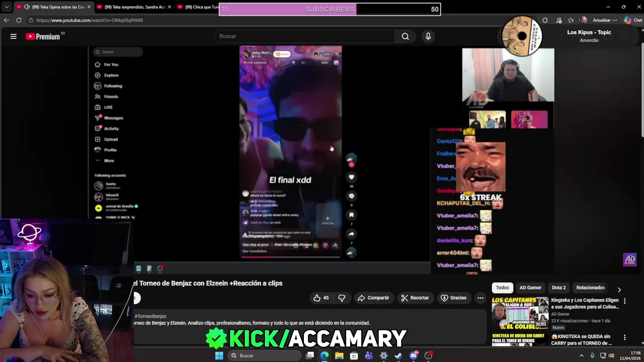Open options for KINGTEKA se QUEDA sin CARRY video

point(624,337)
